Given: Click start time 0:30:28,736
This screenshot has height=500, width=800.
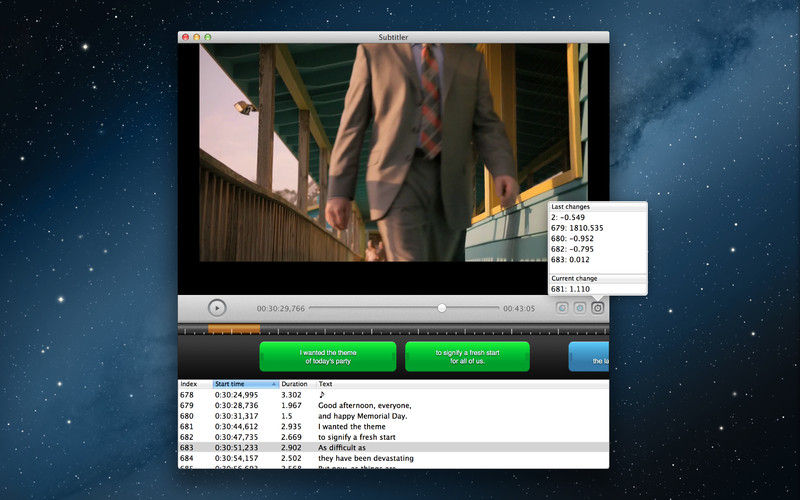Looking at the screenshot, I should tap(236, 406).
